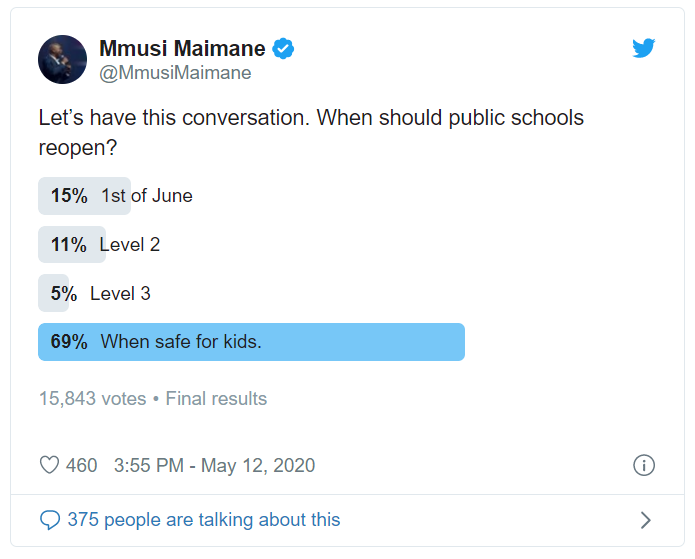Viewport: 695px width, 559px height.
Task: Like the tweet with heart icon
Action: pos(49,465)
